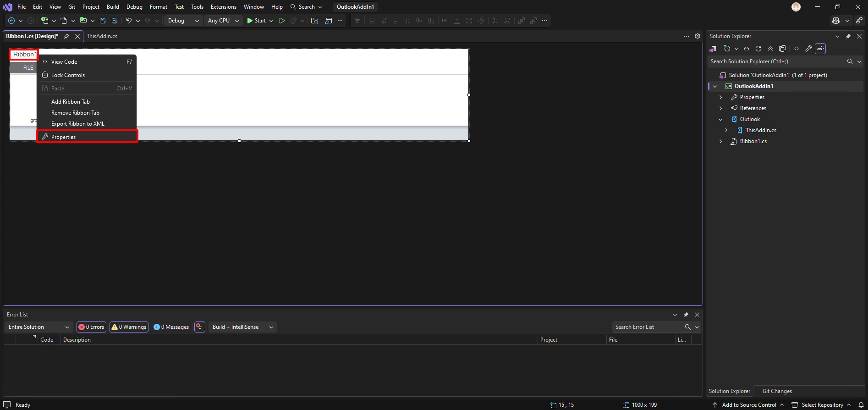Toggle the 0 Warnings filter
Viewport: 868px width, 410px height.
(129, 327)
